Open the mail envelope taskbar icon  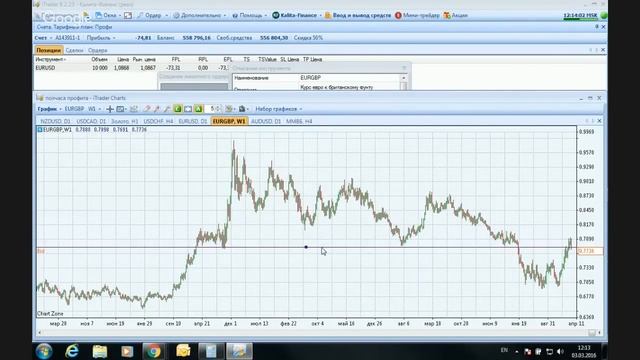pyautogui.click(x=183, y=351)
